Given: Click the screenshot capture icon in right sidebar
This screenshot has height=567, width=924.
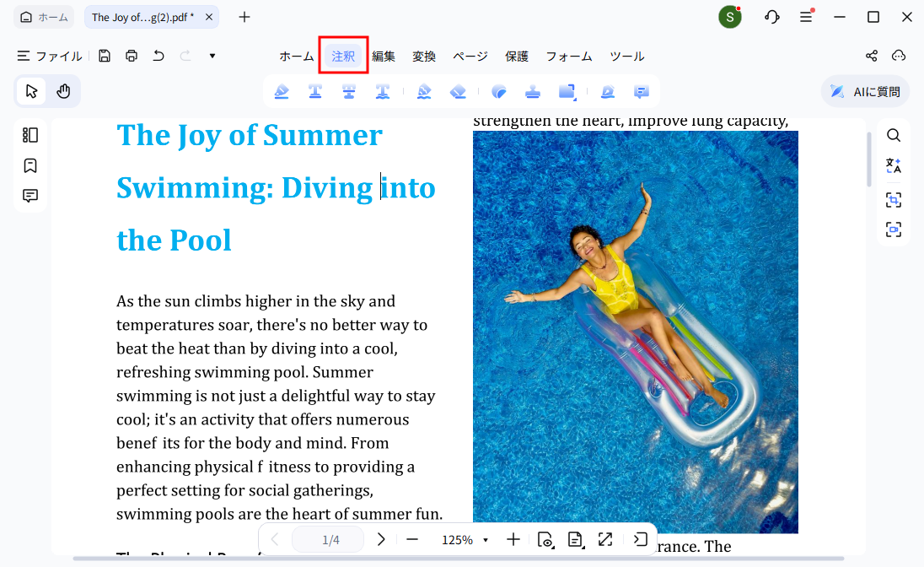Looking at the screenshot, I should [x=894, y=229].
